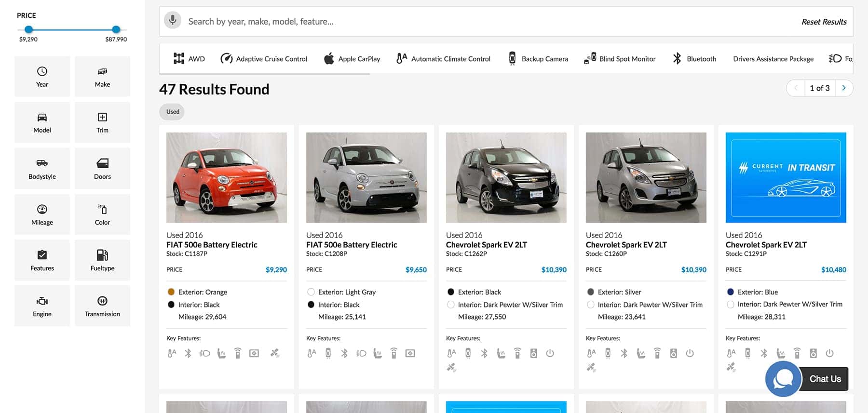Viewport: 868px width, 413px height.
Task: Open Spark EV 2LT title stock C1260P
Action: [626, 245]
